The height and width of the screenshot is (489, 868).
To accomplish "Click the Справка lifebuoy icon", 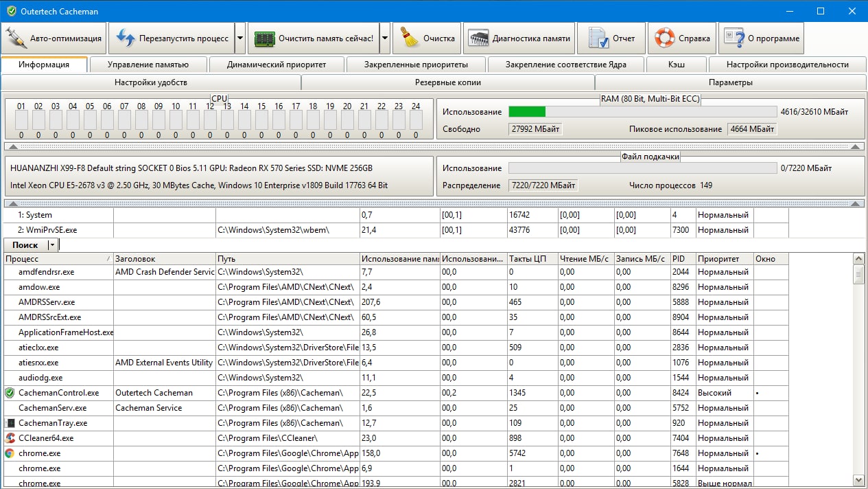I will pyautogui.click(x=664, y=38).
